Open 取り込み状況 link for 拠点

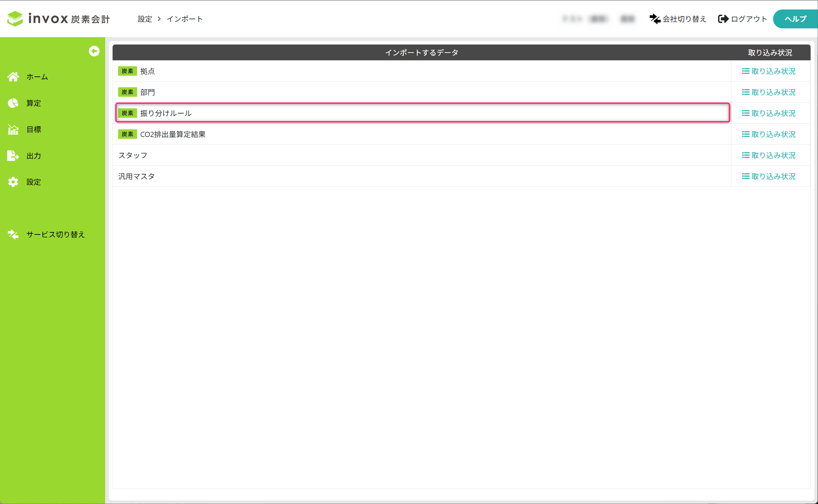pos(769,71)
